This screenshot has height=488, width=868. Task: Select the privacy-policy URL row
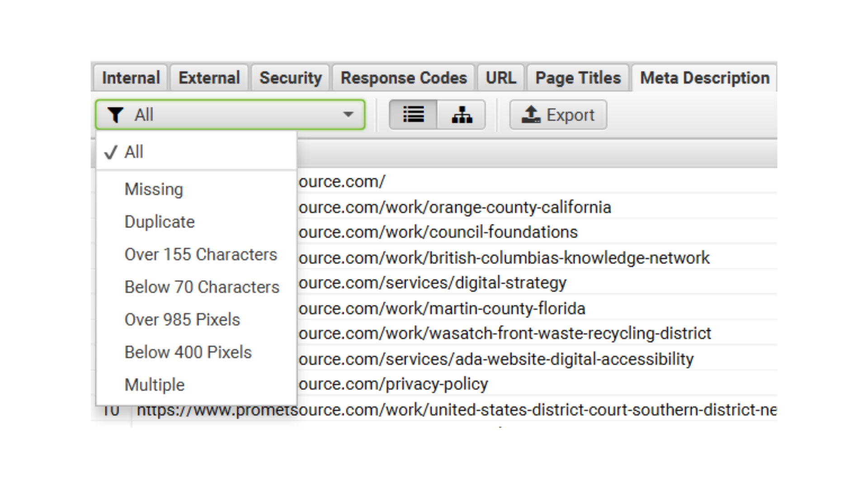coord(537,384)
